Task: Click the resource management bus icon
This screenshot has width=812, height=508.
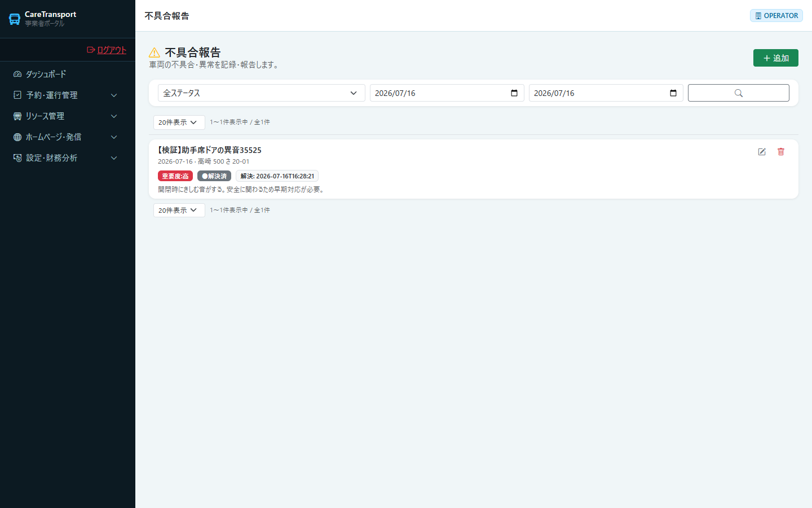Action: (17, 116)
